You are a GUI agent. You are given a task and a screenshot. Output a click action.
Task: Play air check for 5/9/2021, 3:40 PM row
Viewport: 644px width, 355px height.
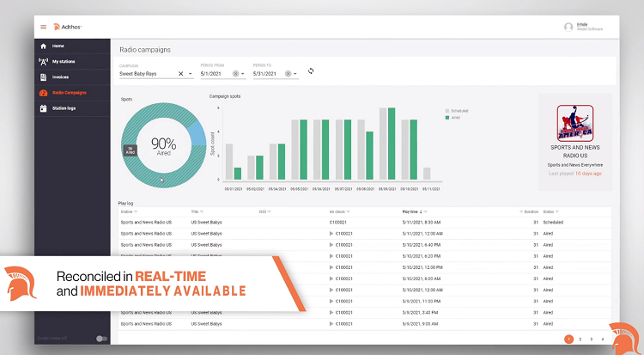click(331, 313)
